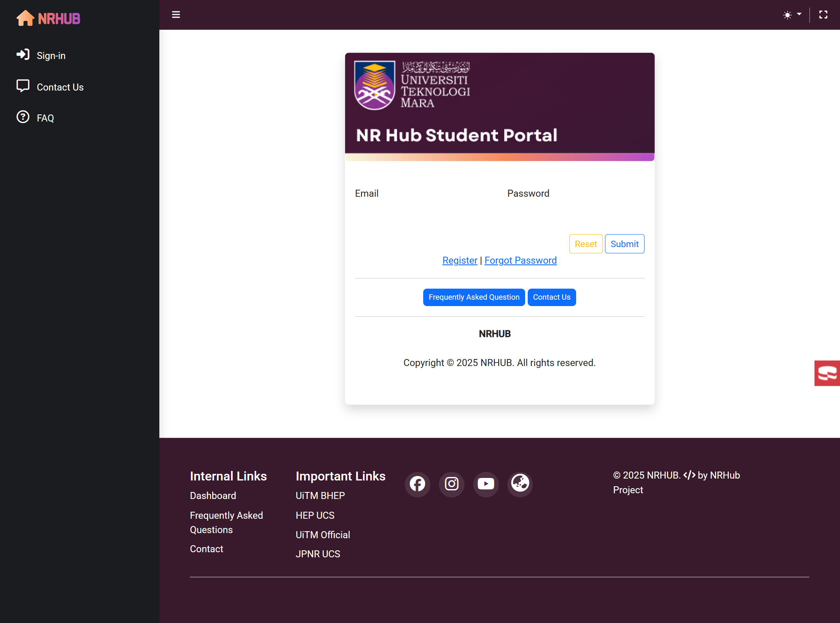840x623 pixels.
Task: Click the Frequently Asked Question button
Action: (474, 297)
